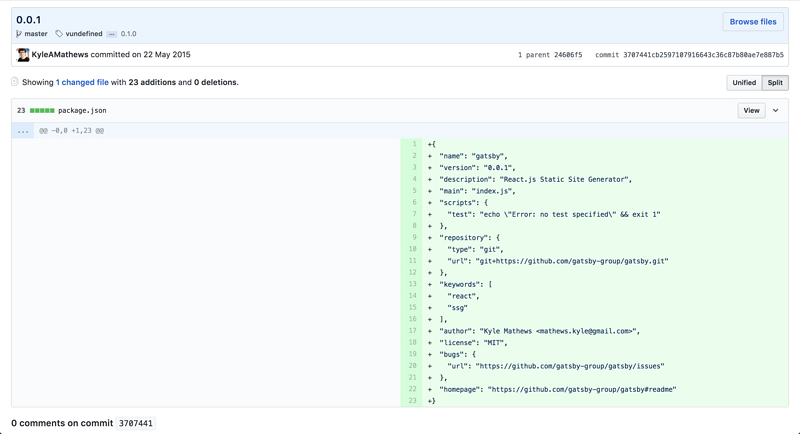The height and width of the screenshot is (434, 800).
Task: Click commit id 3707441 in comments heading
Action: pyautogui.click(x=135, y=423)
